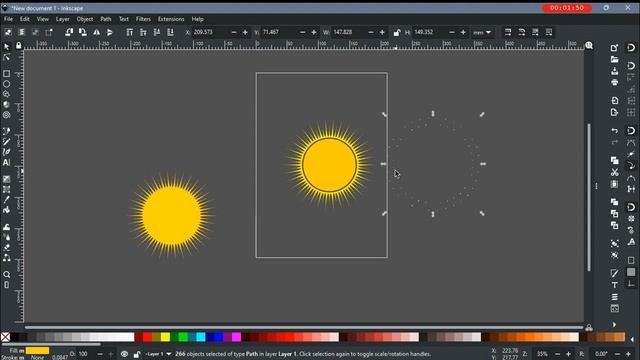Screen dimensions: 640x360
Task: Click the yellow Fill indicator swatch
Action: [x=37, y=350]
